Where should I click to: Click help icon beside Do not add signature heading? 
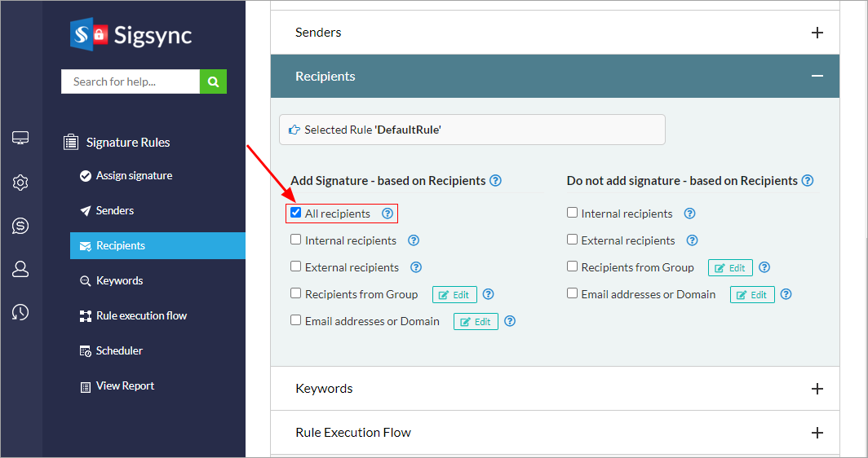(808, 181)
